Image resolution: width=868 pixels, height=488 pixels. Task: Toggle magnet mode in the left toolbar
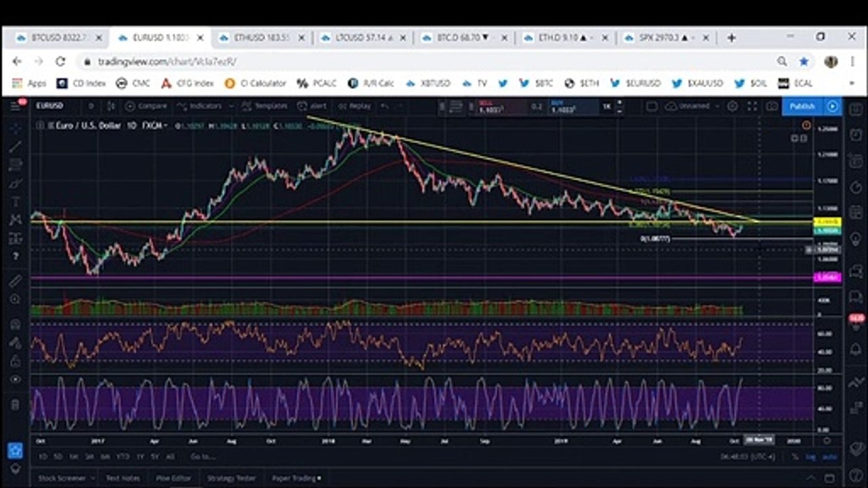click(x=16, y=325)
